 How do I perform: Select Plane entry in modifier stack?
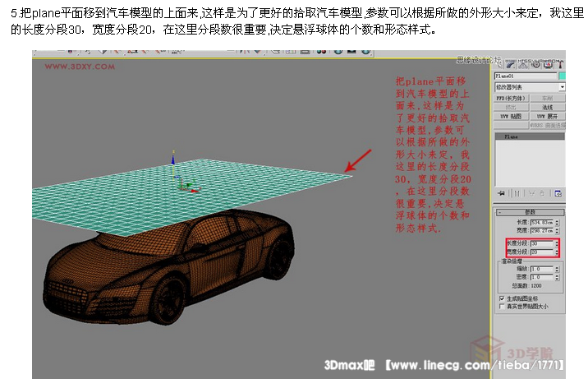pos(530,136)
